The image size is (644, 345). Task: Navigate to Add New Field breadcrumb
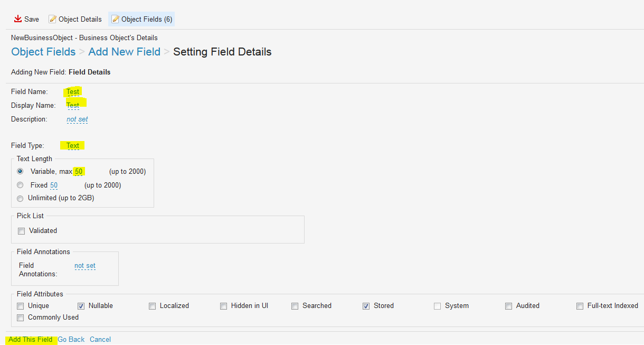(x=124, y=52)
